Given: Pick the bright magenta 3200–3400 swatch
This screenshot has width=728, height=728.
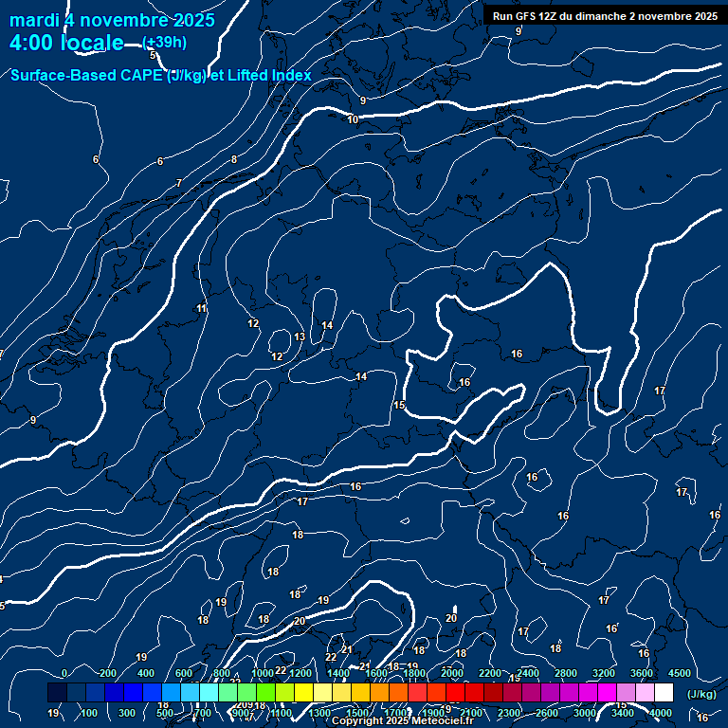Looking at the screenshot, I should coord(607,692).
